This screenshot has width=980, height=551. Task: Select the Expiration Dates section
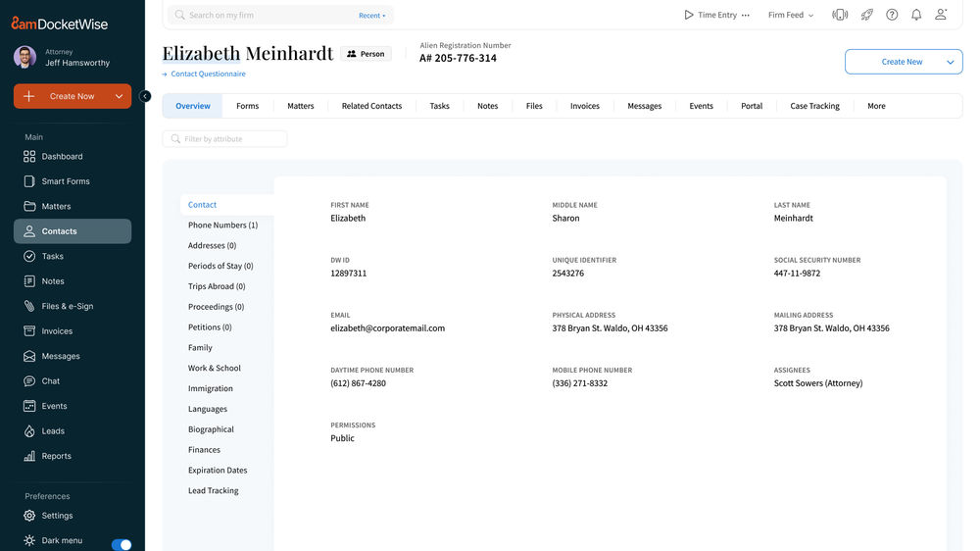point(218,471)
